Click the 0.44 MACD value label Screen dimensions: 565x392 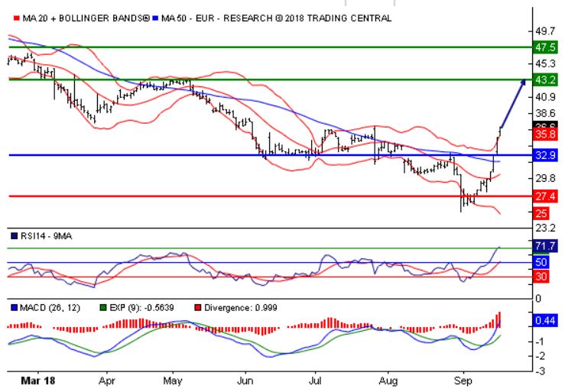tap(545, 320)
